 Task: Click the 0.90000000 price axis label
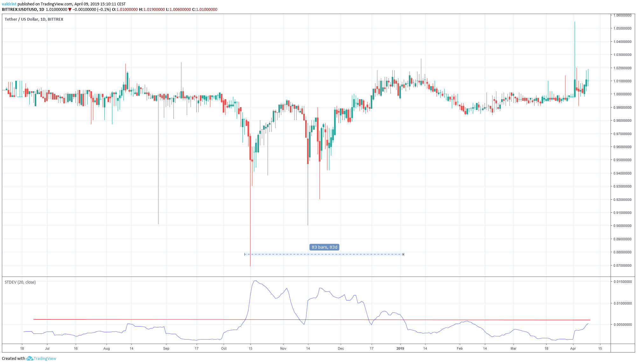pos(622,226)
